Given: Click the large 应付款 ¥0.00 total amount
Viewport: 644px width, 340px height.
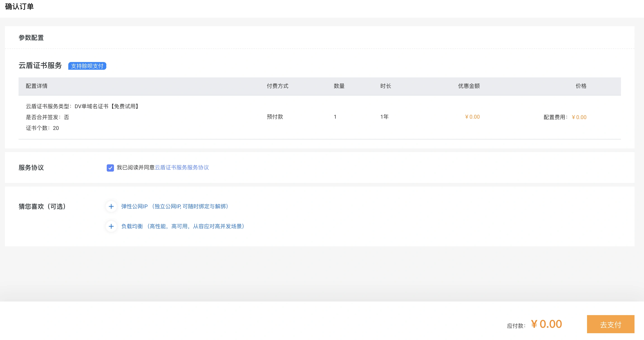Looking at the screenshot, I should click(547, 324).
